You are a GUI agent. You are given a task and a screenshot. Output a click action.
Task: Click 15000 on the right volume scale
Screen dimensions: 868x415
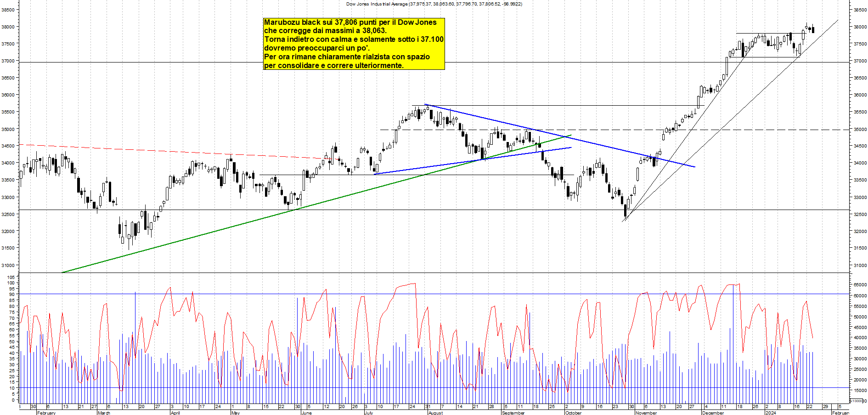860,390
